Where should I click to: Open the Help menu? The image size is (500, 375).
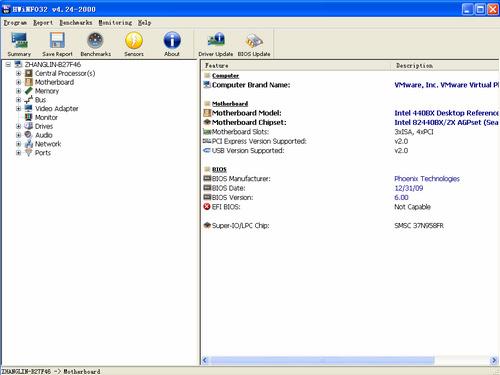tap(144, 23)
